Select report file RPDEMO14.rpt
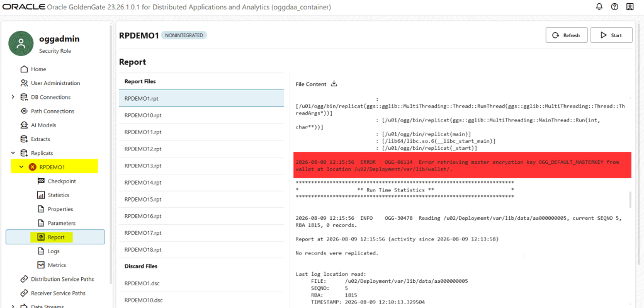 click(x=201, y=183)
